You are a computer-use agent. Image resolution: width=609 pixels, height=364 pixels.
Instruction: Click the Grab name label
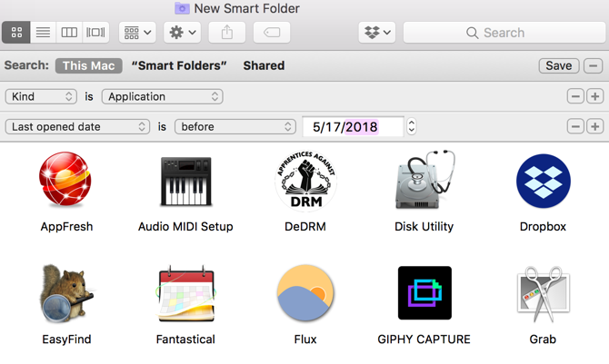(543, 339)
